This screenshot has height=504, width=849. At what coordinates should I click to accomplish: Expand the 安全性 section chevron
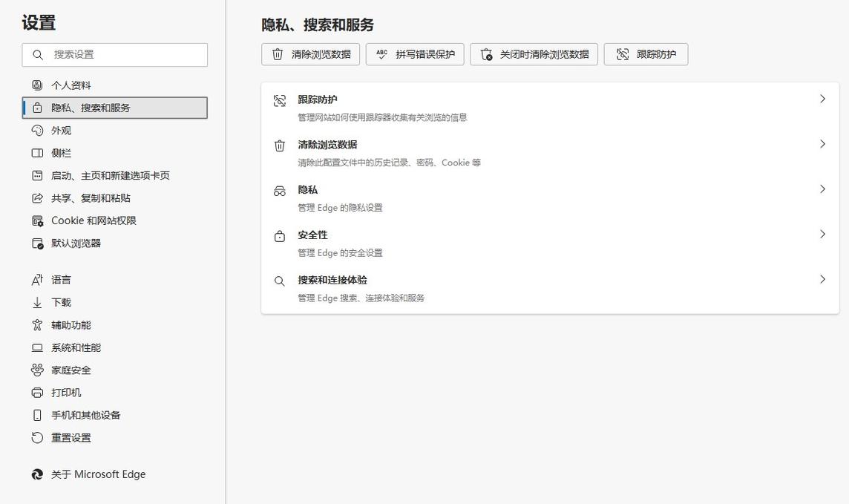click(822, 235)
